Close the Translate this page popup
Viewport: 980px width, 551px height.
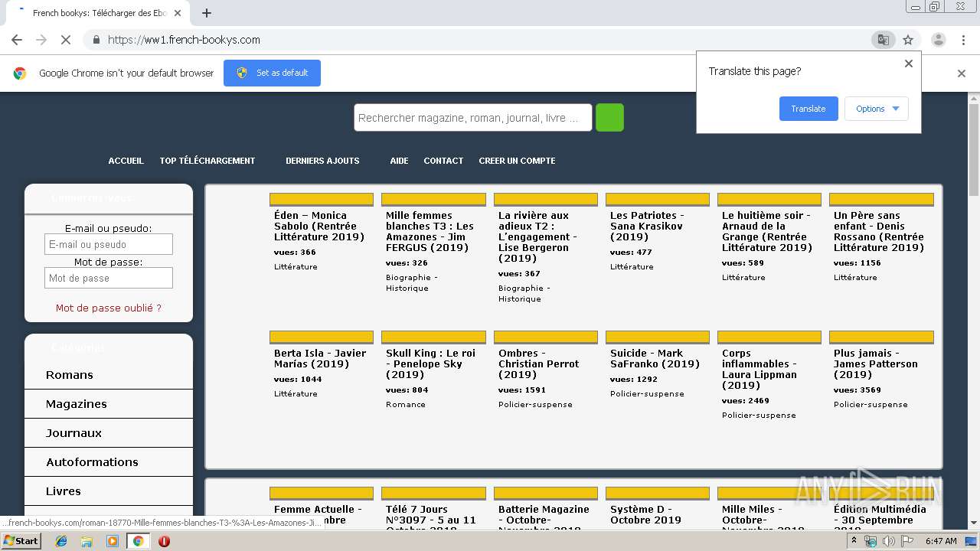tap(909, 64)
